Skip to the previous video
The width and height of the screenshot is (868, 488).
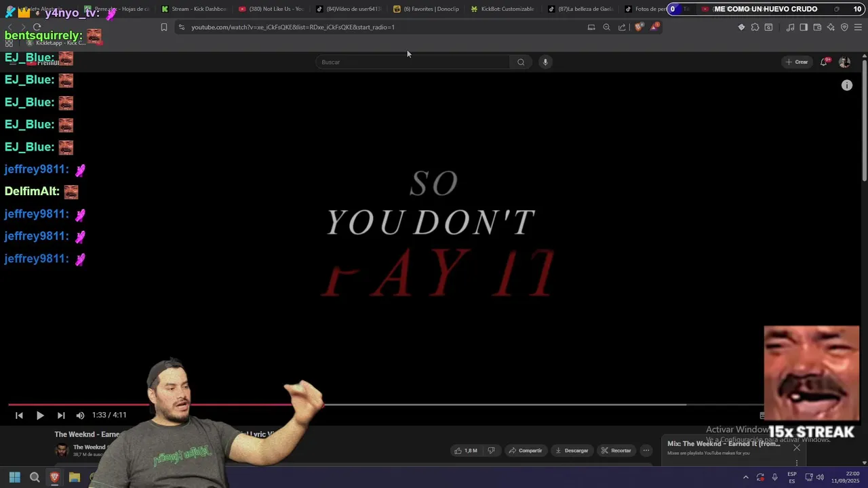point(19,415)
